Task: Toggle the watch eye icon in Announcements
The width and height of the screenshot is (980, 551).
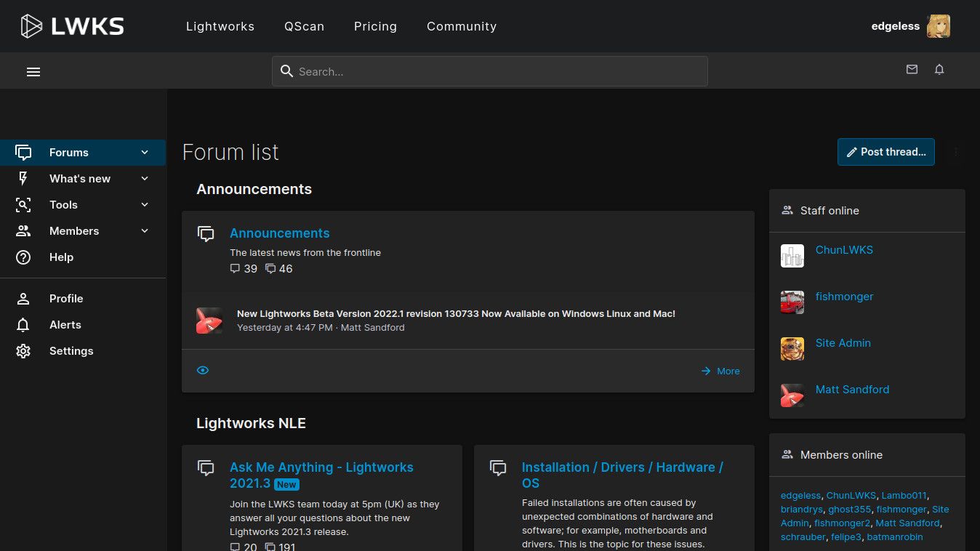Action: 203,371
